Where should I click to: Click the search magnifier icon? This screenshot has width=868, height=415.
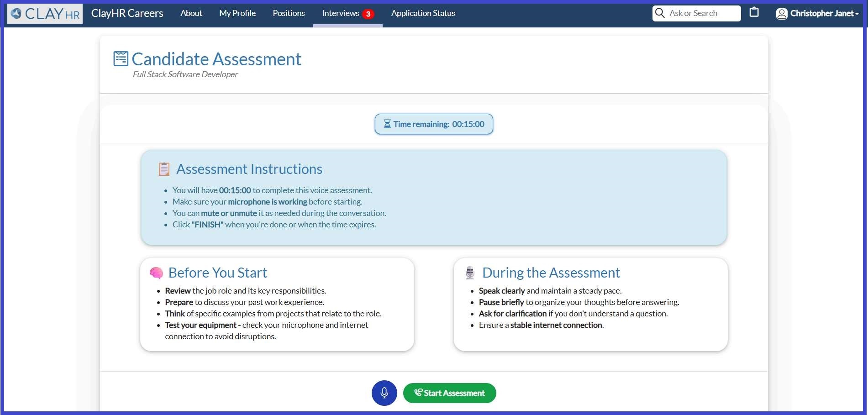tap(660, 13)
